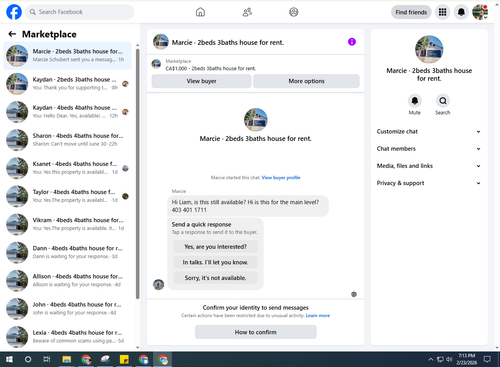Expand the Customize chat section
The image size is (500, 367).
429,131
